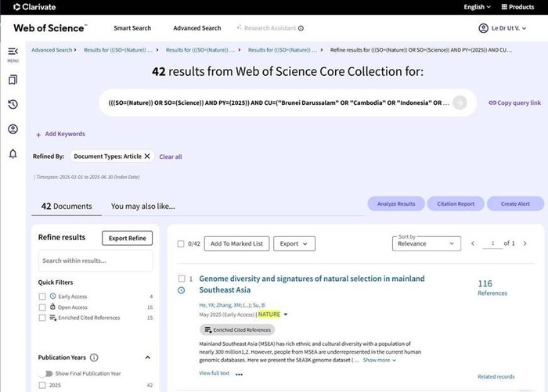Screen dimensions: 548x392
Task: Check the Open Access filter checkbox
Action: click(x=42, y=307)
